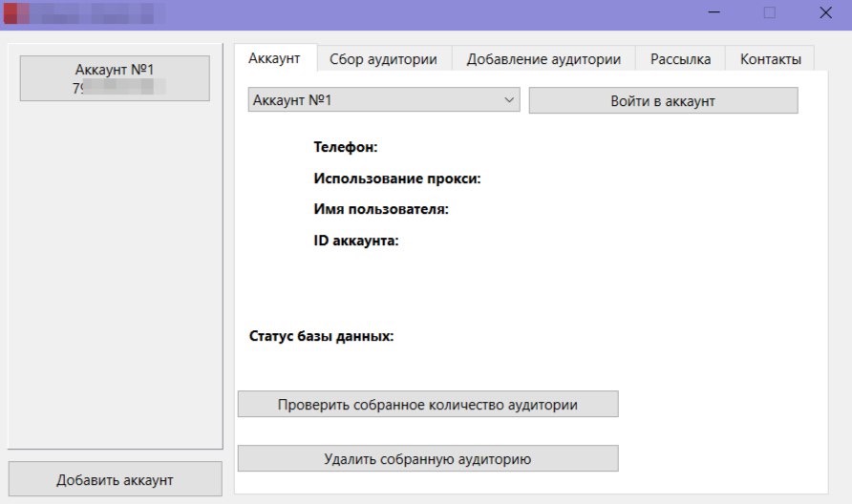852x504 pixels.
Task: Open the Сбор аудитории tab
Action: (383, 58)
